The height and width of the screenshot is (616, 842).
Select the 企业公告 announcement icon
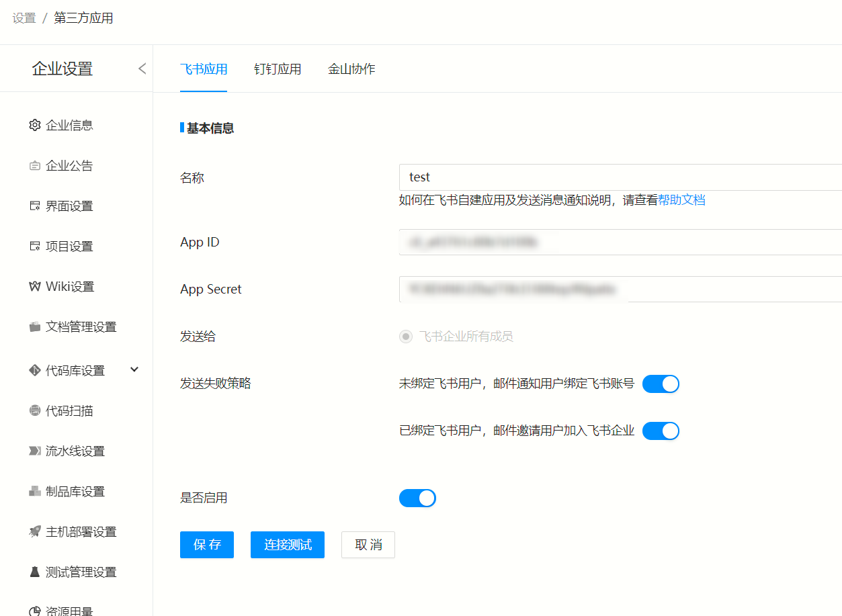click(34, 165)
